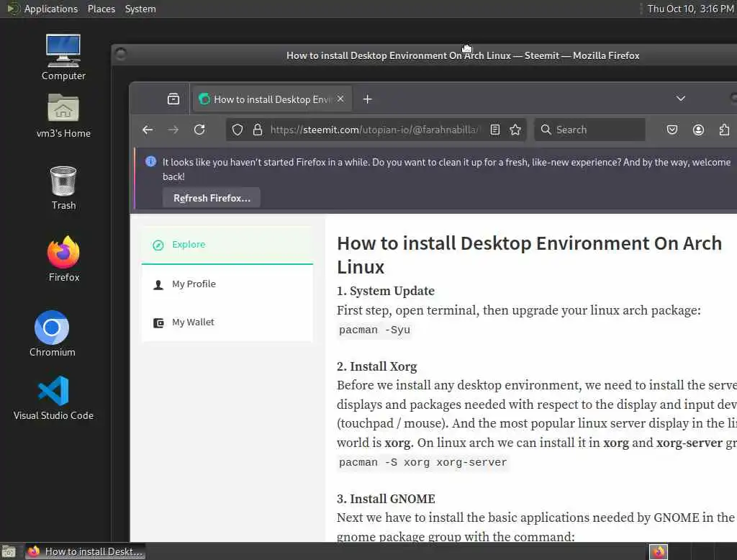Go forward with the browser forward arrow

pos(173,130)
